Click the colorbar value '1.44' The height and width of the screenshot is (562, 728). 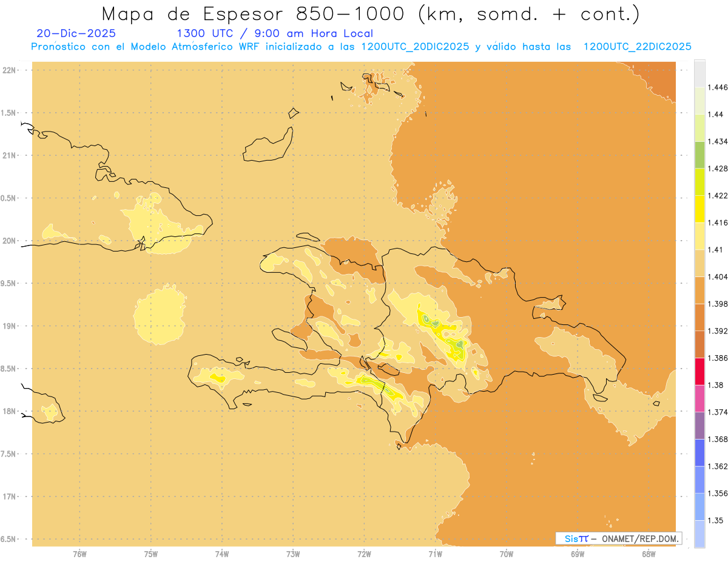point(717,115)
